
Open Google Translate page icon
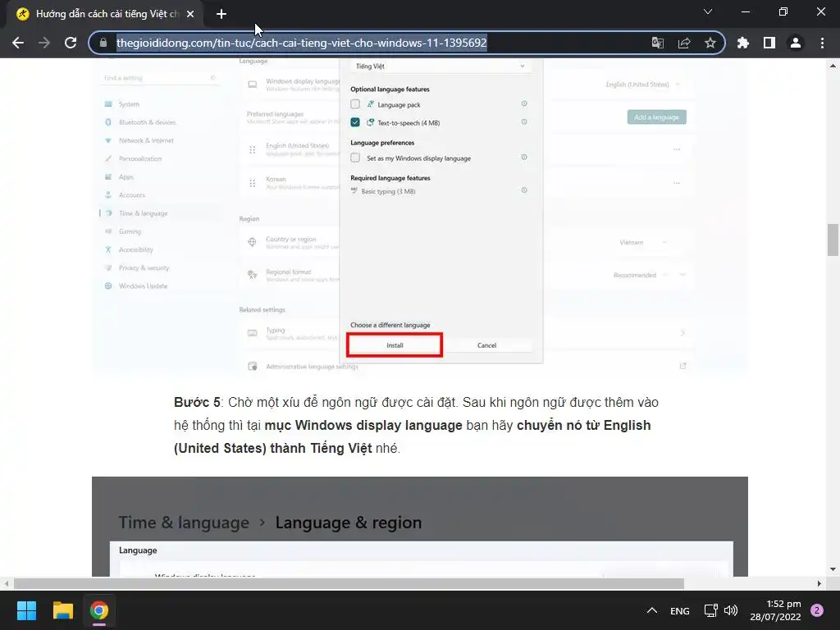click(x=657, y=43)
